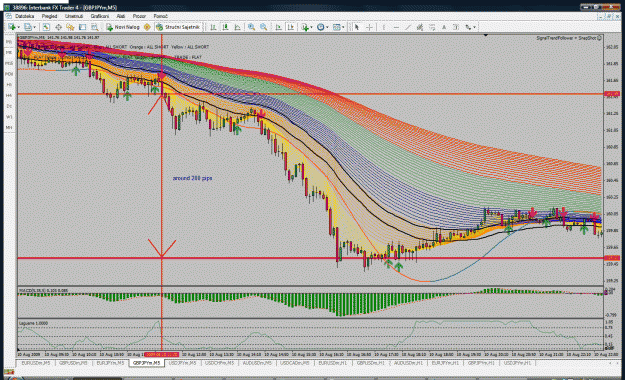
Task: Click the chart shift triangle marker
Action: click(485, 36)
